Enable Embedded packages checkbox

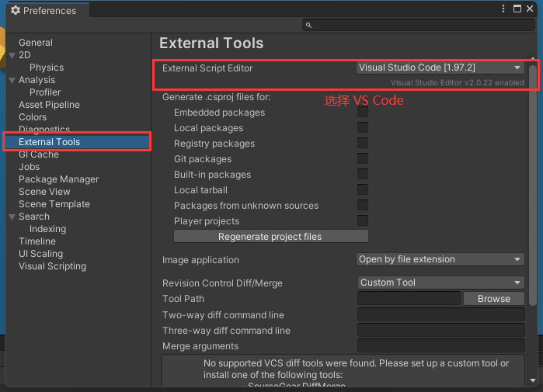tap(363, 112)
